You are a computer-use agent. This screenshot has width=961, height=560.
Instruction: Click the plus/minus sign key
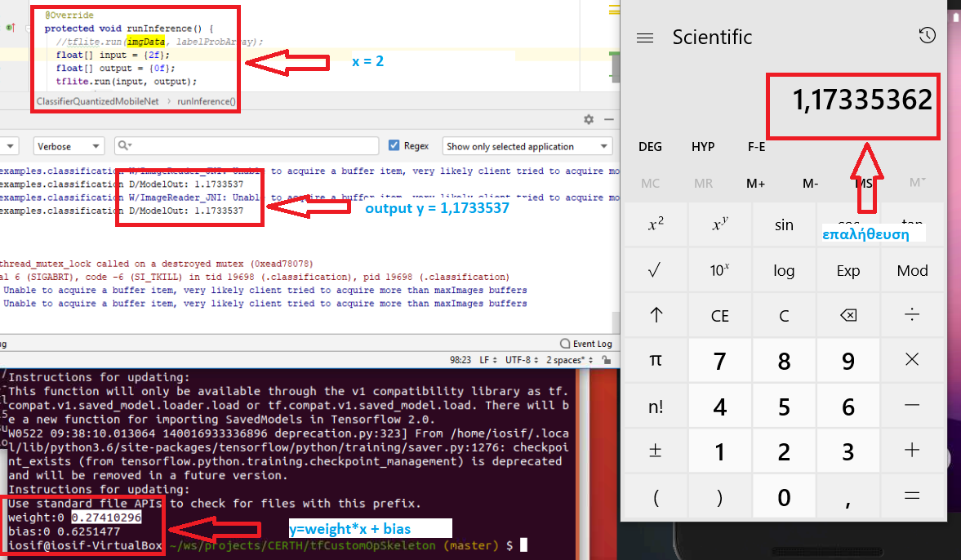click(x=656, y=451)
